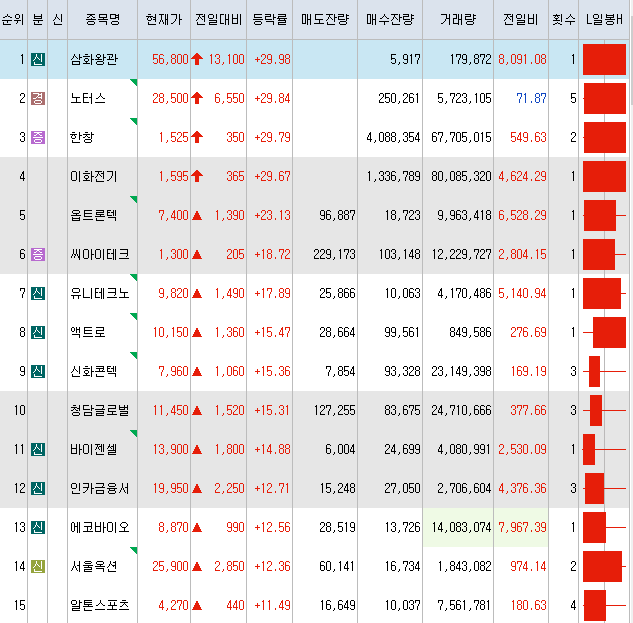Click the daily candle chart for 신화콘텍
Screen dimensions: 633x623
tap(604, 371)
